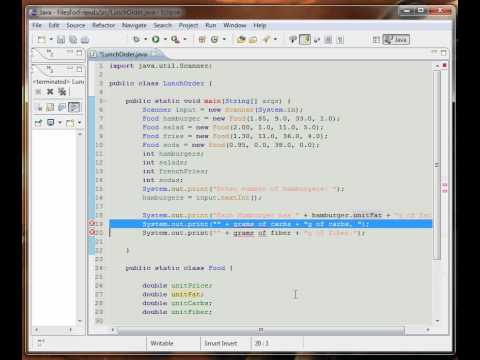The image size is (480, 360).
Task: Open the Project menu
Action: point(188,25)
